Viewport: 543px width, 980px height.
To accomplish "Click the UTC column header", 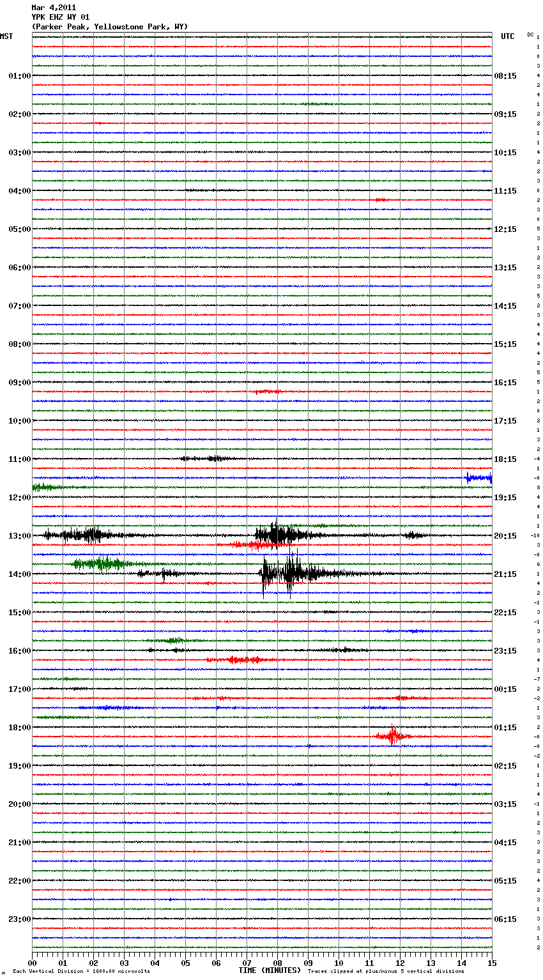I will pos(508,36).
